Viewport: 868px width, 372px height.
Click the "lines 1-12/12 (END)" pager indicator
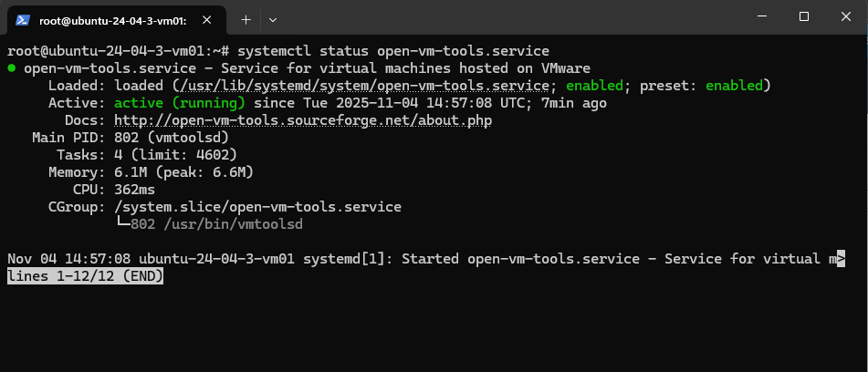pos(86,276)
